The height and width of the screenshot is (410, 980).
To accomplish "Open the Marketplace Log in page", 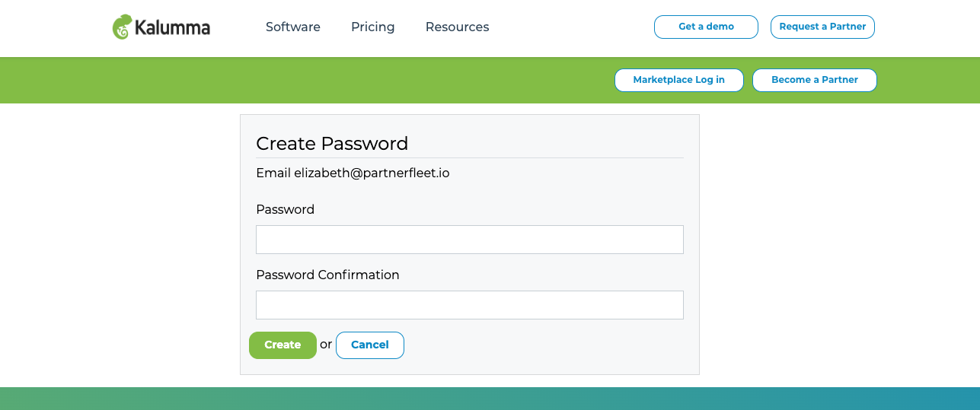I will [x=679, y=80].
